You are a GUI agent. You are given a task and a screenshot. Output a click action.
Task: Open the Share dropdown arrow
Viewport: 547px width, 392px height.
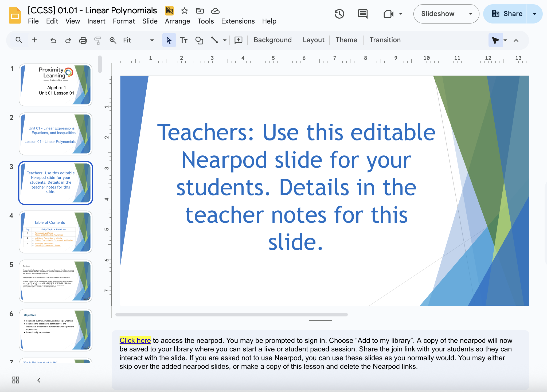pos(535,14)
